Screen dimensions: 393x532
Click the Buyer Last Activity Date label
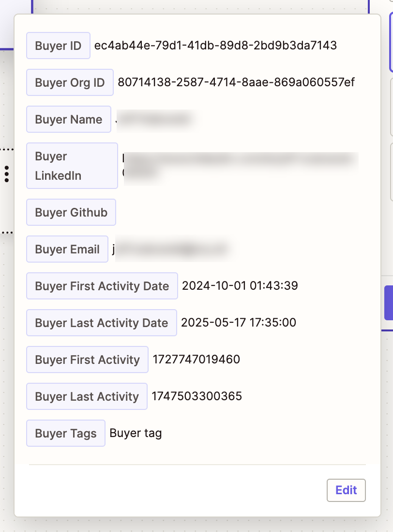pyautogui.click(x=102, y=323)
